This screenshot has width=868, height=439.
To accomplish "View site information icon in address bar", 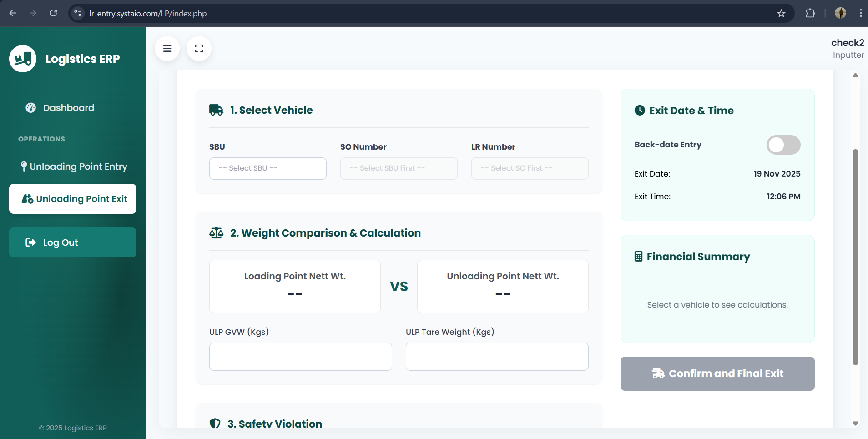I will (78, 13).
